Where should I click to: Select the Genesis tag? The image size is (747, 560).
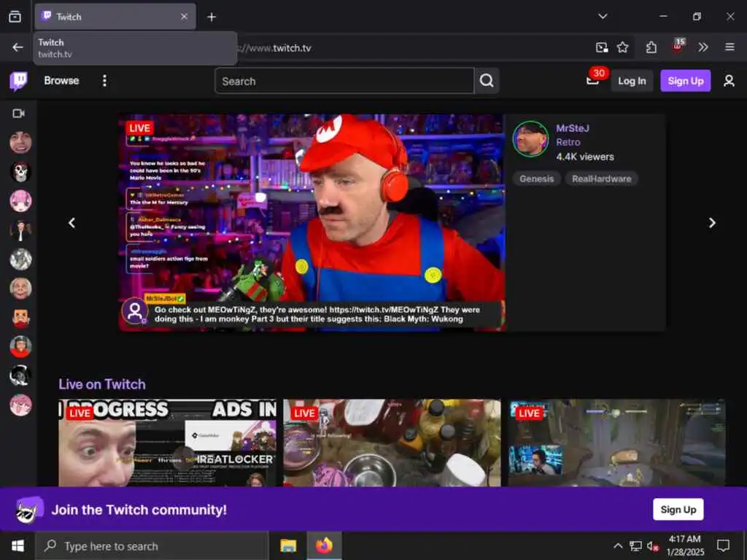pos(536,179)
